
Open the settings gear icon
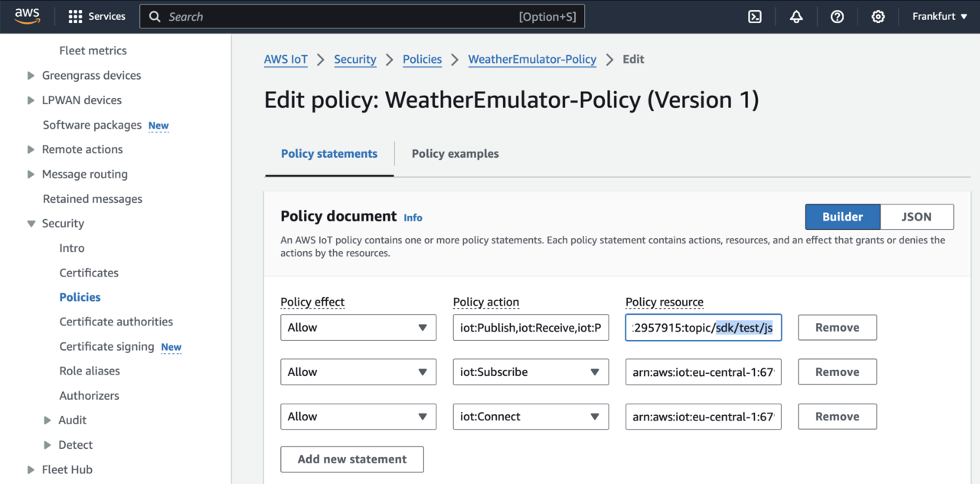pyautogui.click(x=878, y=16)
